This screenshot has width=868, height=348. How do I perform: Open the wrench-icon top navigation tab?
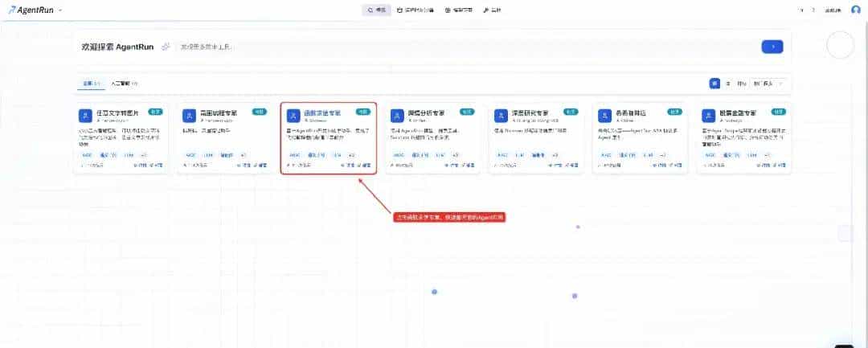pos(492,10)
